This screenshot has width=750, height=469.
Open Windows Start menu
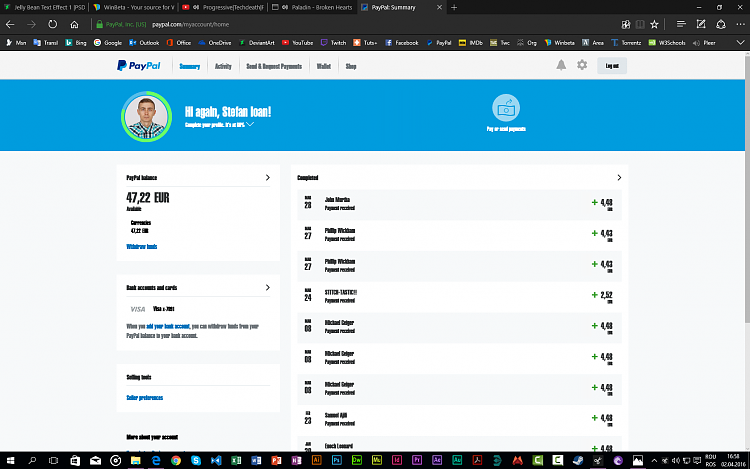pos(10,460)
